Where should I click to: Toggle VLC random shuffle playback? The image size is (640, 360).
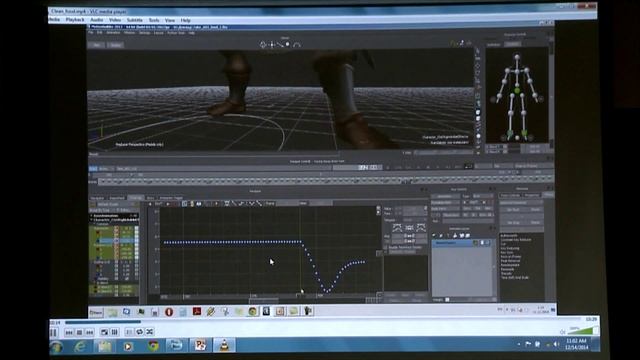coord(150,332)
